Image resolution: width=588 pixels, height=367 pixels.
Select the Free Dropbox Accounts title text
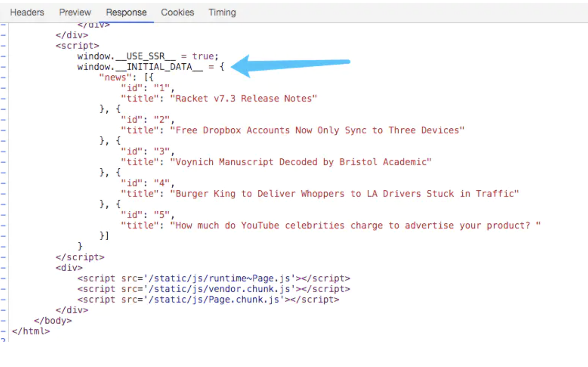[x=317, y=131]
